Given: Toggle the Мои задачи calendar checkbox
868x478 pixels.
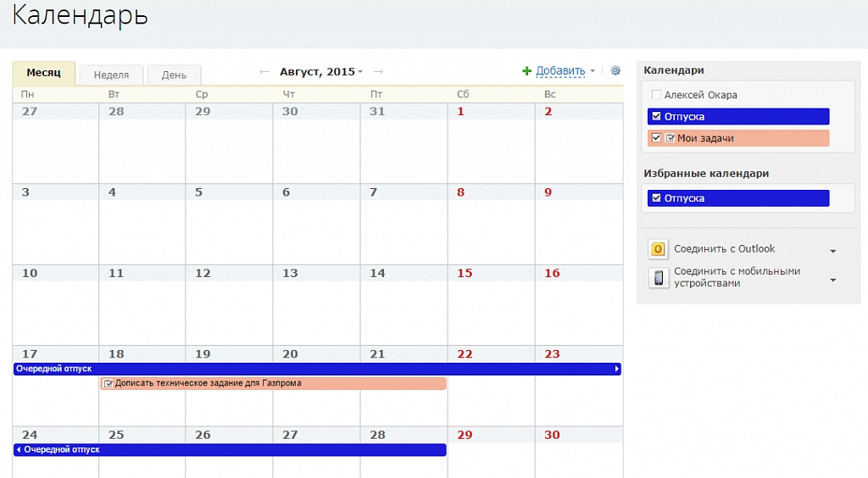Looking at the screenshot, I should pos(656,138).
